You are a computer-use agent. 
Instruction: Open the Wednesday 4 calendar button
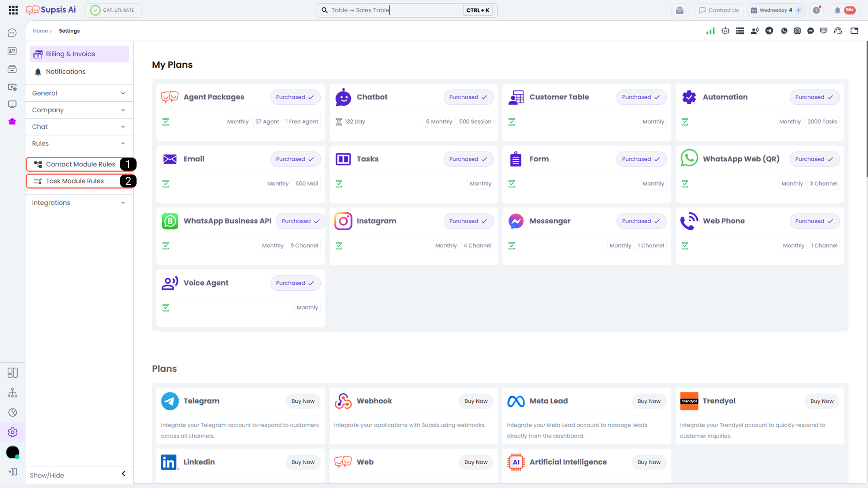tap(776, 10)
